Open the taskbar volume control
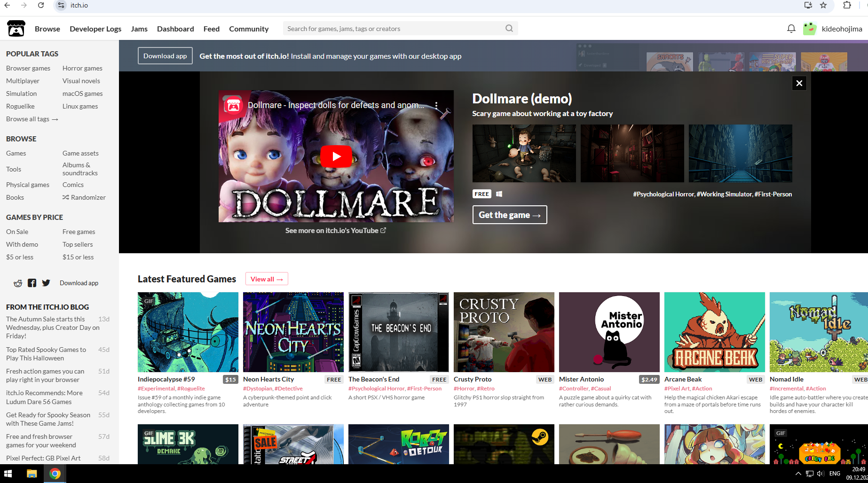This screenshot has width=868, height=483. (821, 474)
